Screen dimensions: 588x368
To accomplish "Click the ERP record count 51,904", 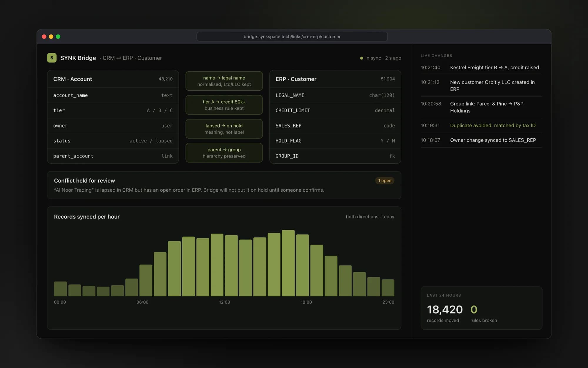I will pos(388,79).
